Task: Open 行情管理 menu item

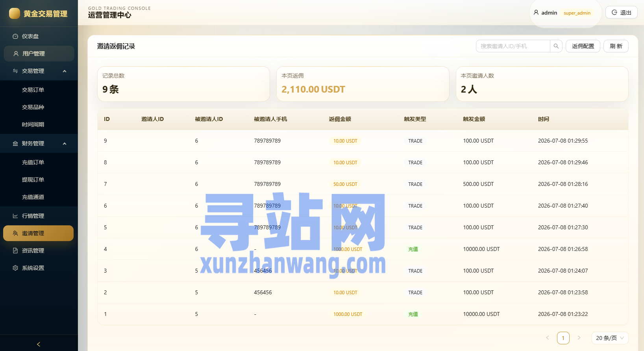Action: coord(39,216)
